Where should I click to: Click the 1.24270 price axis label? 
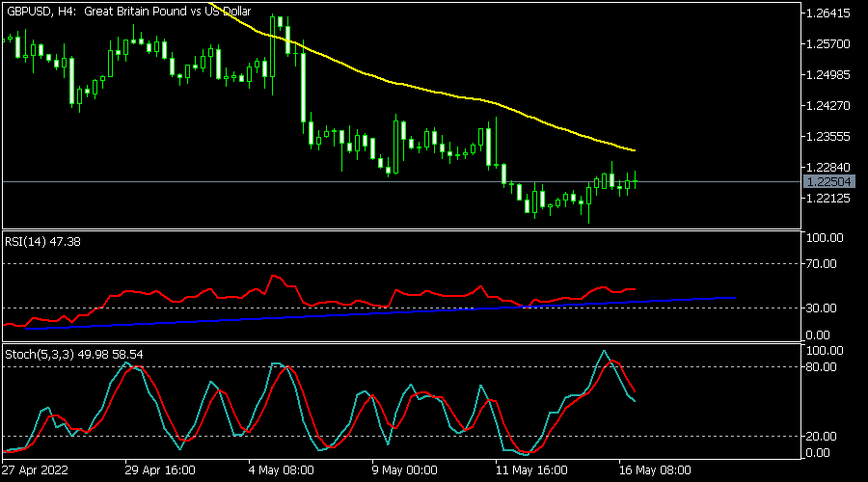coord(828,106)
